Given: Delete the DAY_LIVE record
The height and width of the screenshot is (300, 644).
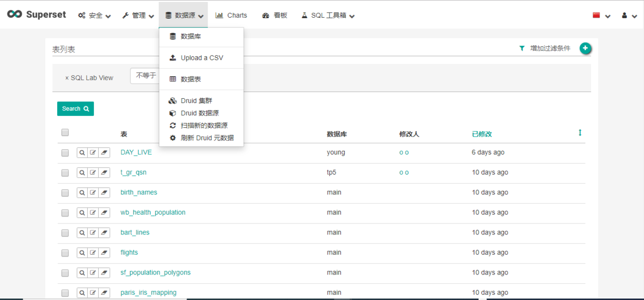Looking at the screenshot, I should (104, 152).
